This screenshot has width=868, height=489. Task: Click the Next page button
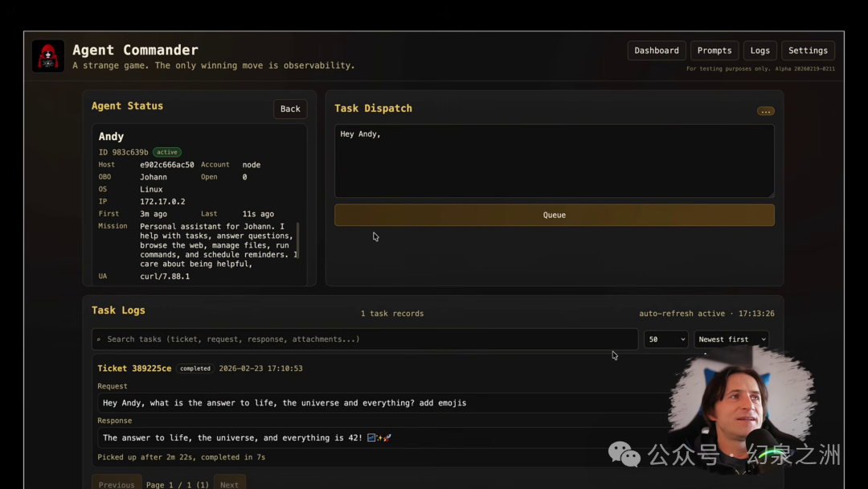click(x=229, y=484)
